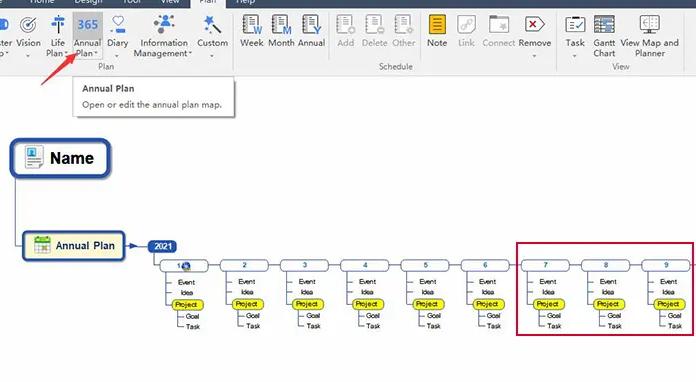Select month 6 node
Screen dimensions: 696x382
click(485, 265)
